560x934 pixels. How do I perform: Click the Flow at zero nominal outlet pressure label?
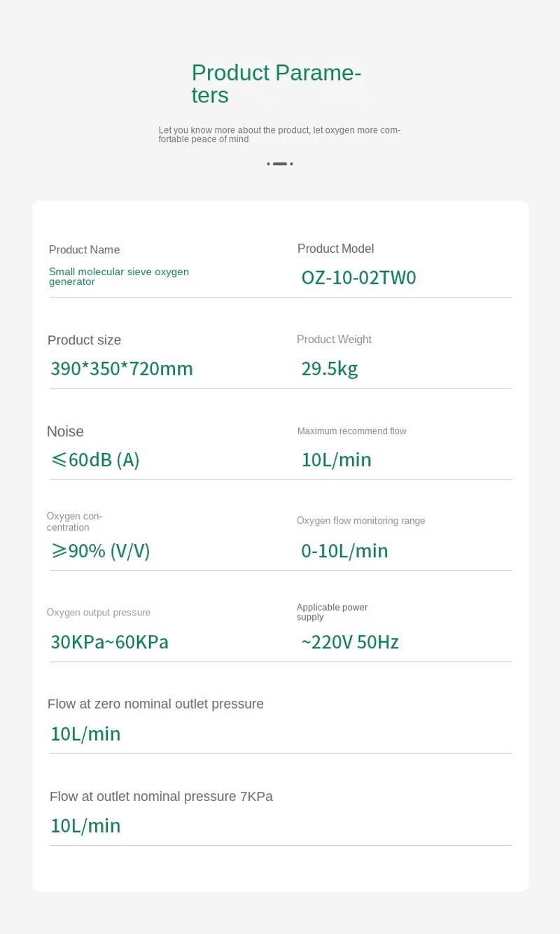point(155,704)
